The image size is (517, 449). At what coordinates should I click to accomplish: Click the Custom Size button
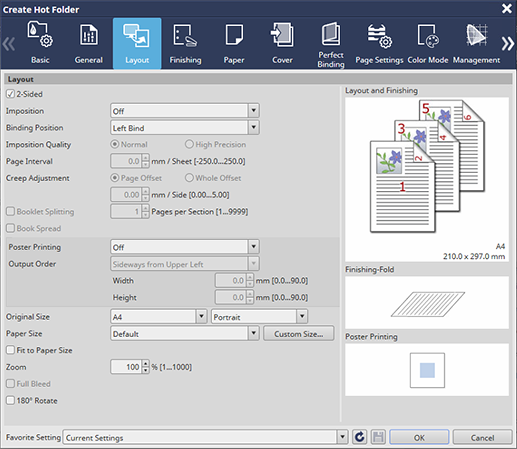299,334
